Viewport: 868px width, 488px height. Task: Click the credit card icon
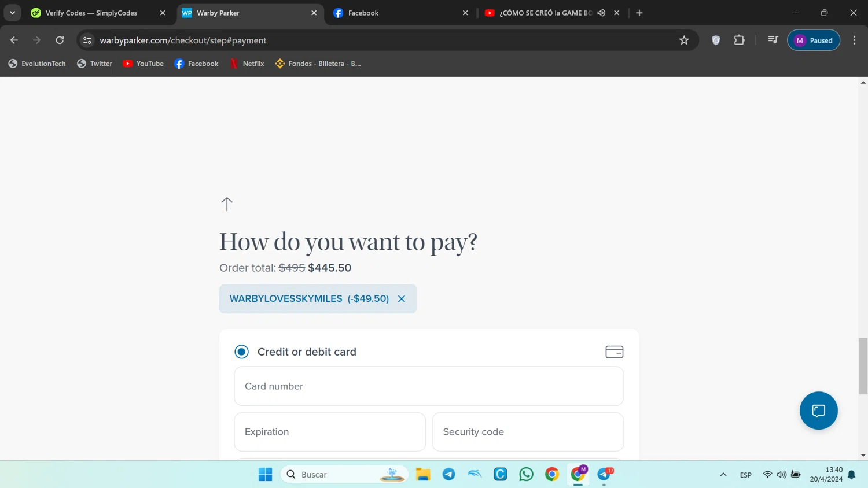pos(614,352)
